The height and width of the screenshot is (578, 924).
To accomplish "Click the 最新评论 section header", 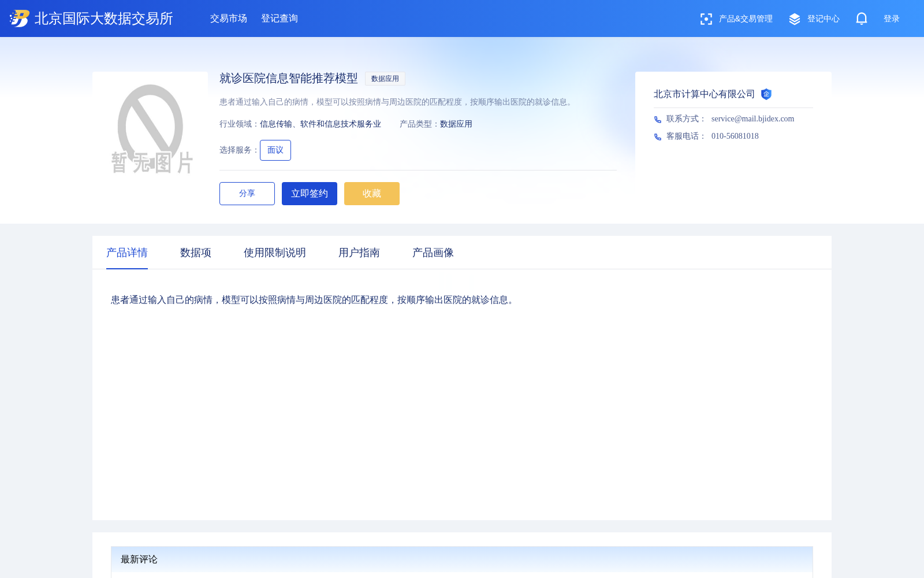I will (462, 560).
